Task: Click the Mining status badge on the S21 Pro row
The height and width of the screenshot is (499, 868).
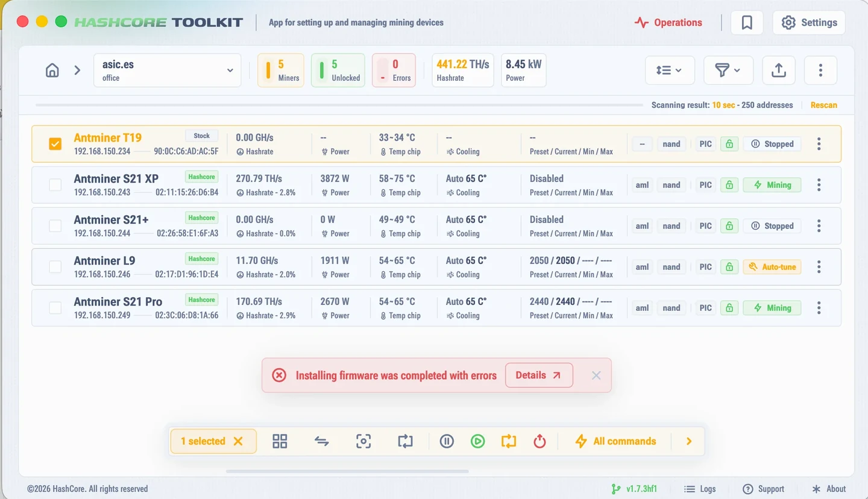Action: pos(772,308)
